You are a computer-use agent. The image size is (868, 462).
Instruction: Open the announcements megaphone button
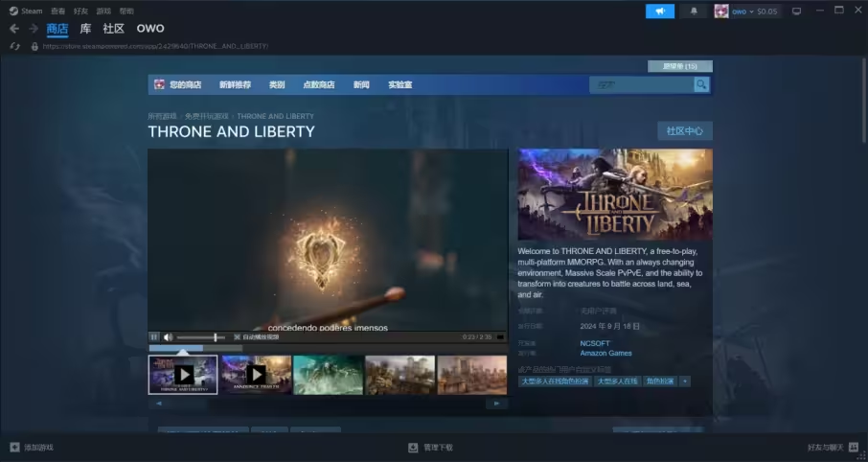coord(660,12)
